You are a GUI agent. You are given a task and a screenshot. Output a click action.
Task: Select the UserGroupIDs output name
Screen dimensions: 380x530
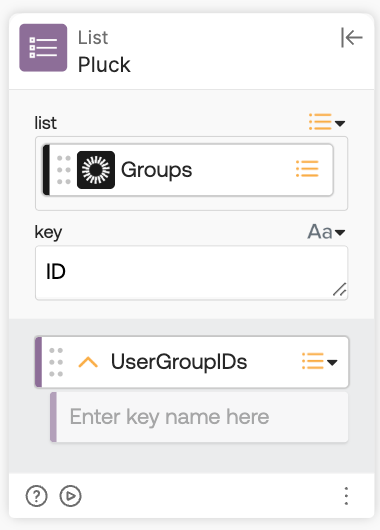[x=179, y=362]
